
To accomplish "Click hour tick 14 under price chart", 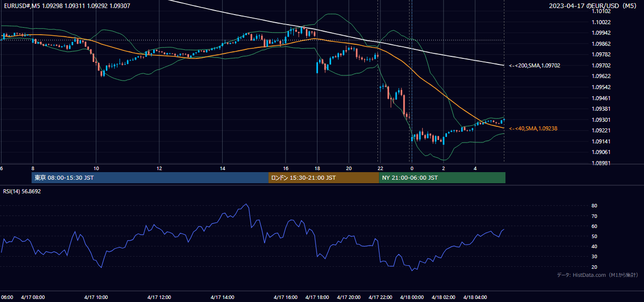I will (x=222, y=169).
